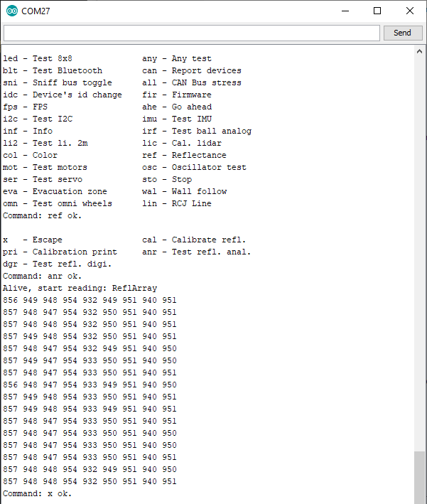Click the COM27 window title text
The height and width of the screenshot is (504, 427).
[37, 11]
